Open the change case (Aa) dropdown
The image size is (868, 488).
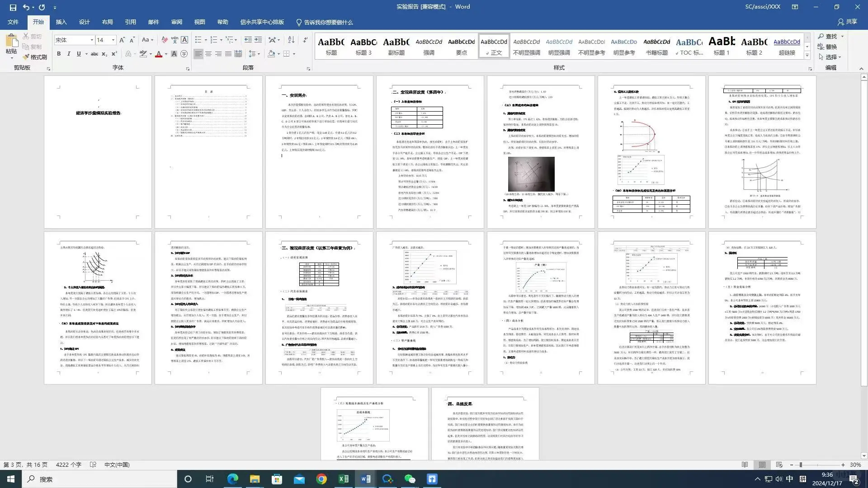point(147,40)
